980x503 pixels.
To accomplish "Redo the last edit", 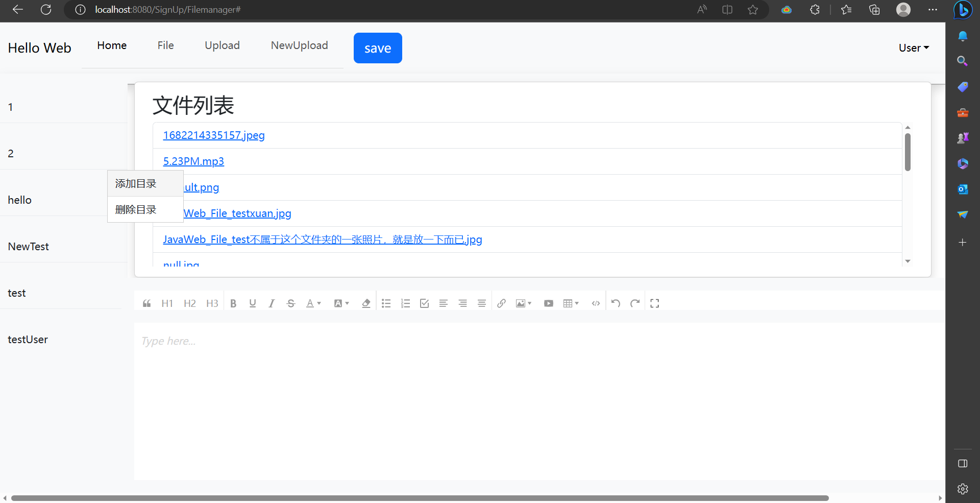I will tap(635, 303).
